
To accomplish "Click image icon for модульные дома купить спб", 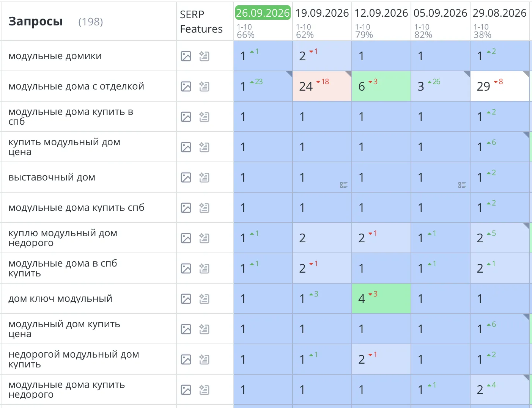I will pyautogui.click(x=186, y=208).
